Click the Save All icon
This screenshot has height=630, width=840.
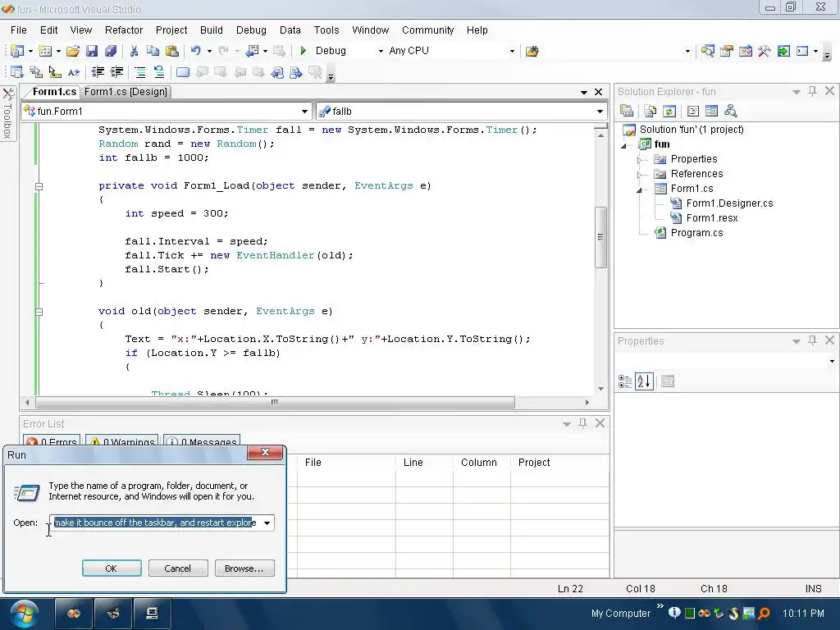pos(111,51)
